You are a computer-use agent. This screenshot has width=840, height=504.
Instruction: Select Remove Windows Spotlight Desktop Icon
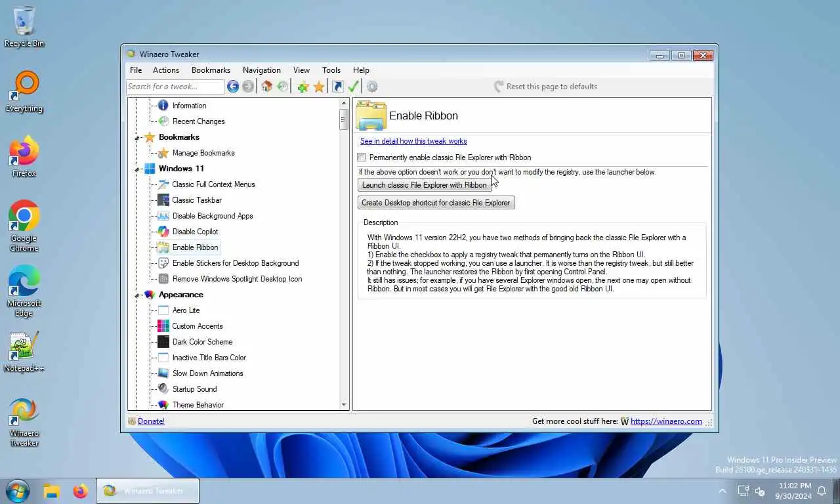[237, 279]
